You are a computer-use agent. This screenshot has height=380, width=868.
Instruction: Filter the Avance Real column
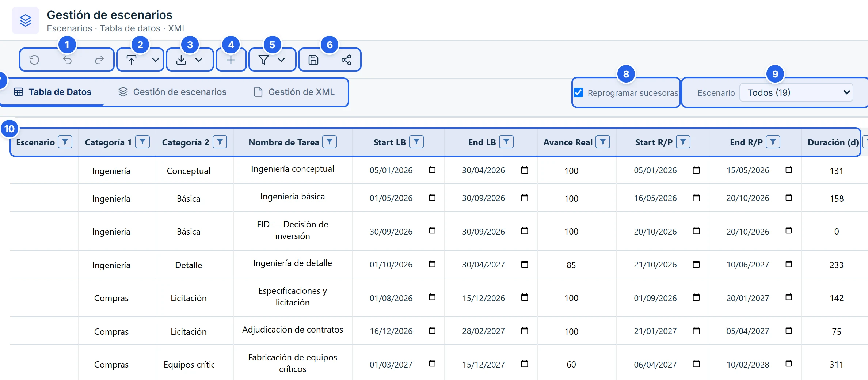603,142
